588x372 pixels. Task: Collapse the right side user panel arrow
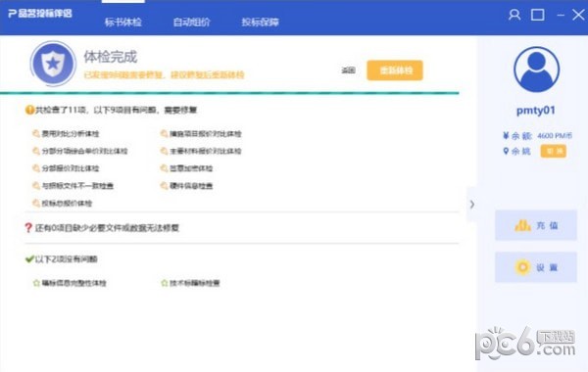point(472,205)
